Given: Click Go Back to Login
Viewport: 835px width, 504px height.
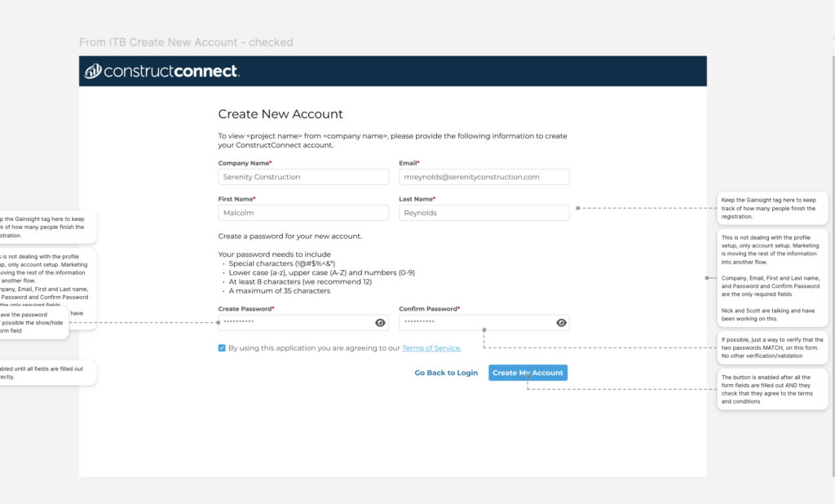Looking at the screenshot, I should tap(446, 373).
